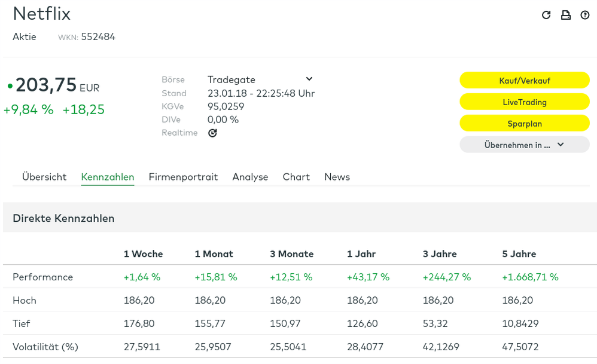This screenshot has height=364, width=597.
Task: Click the WKN number 552484
Action: click(98, 37)
